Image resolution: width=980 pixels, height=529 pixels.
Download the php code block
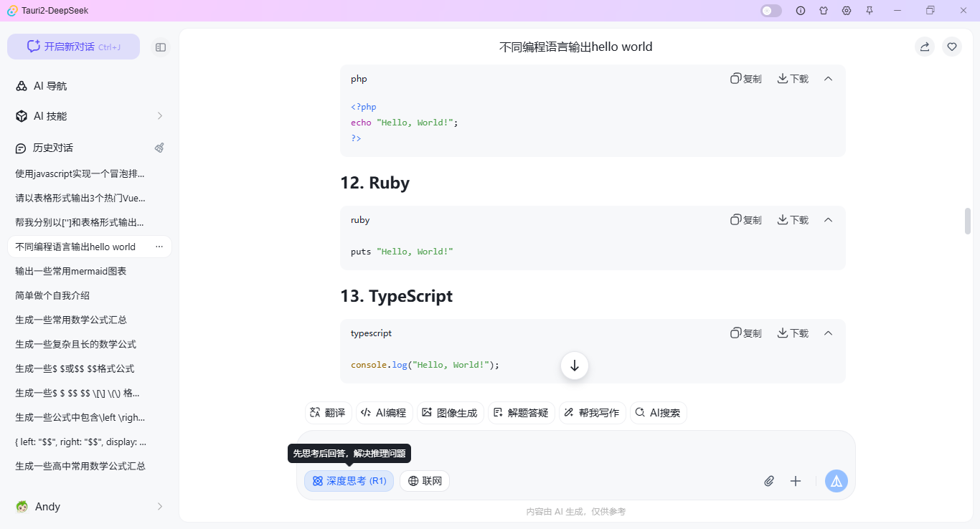tap(793, 79)
